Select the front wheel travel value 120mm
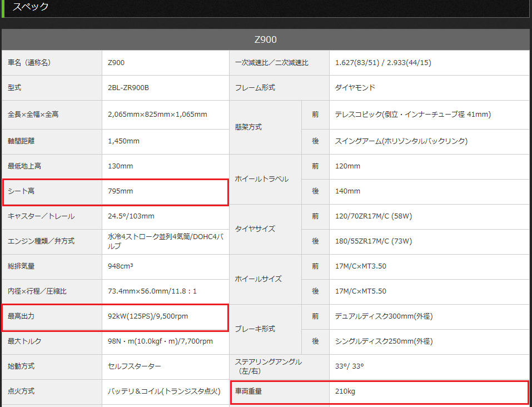 point(348,166)
